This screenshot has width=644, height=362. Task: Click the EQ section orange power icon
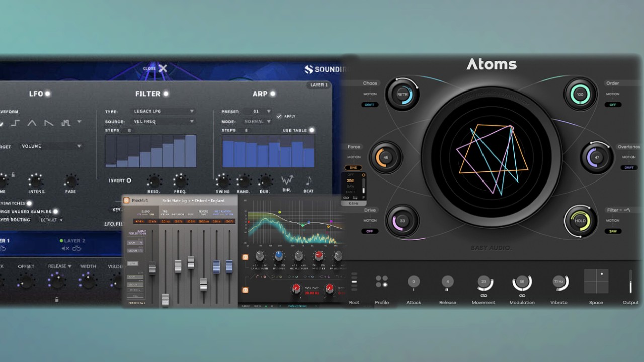point(245,257)
